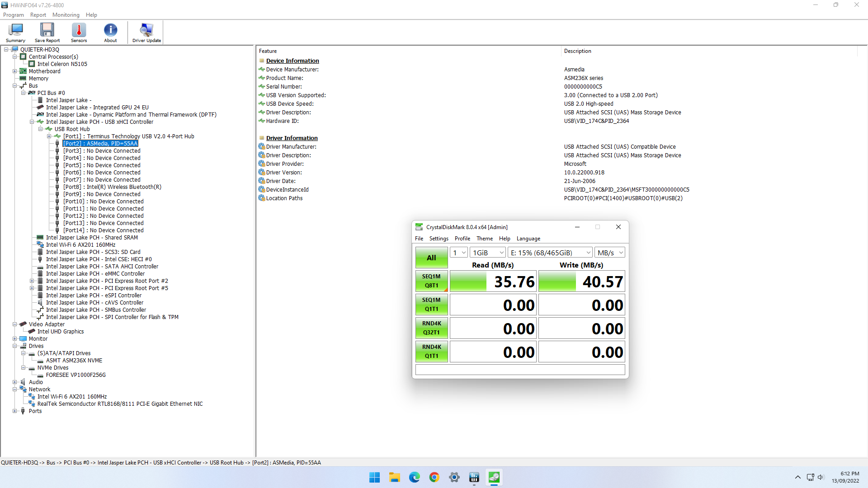Open the MB/s unit dropdown
This screenshot has height=488, width=868.
click(610, 253)
